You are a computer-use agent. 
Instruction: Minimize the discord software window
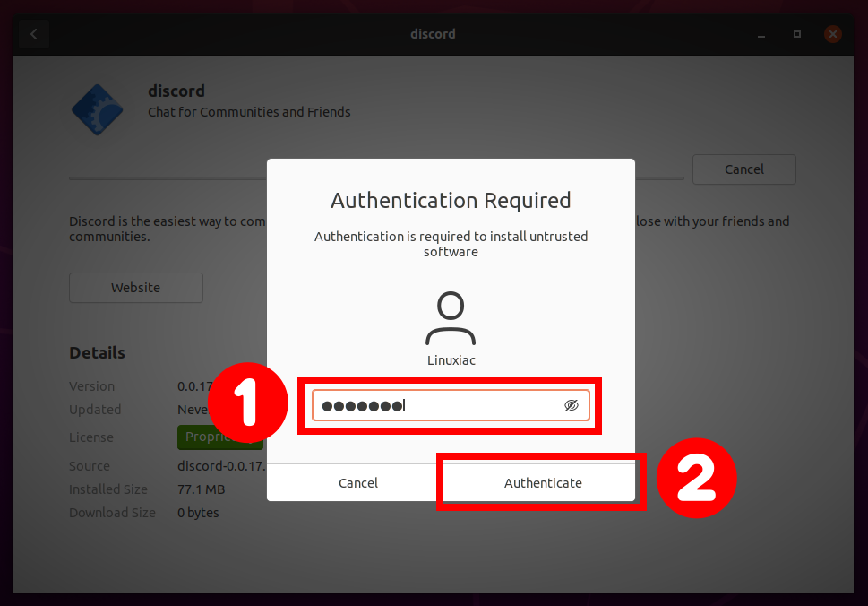click(x=761, y=34)
